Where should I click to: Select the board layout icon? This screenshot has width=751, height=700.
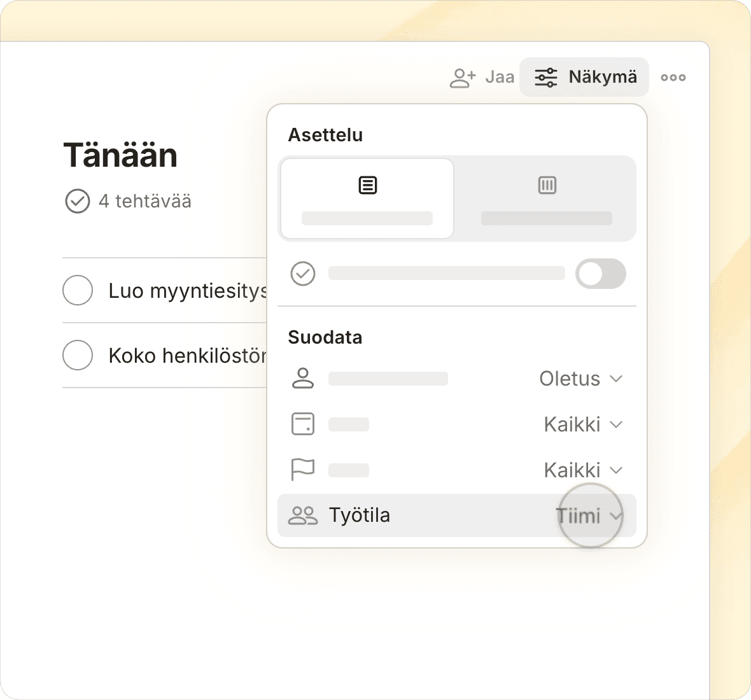point(547,186)
